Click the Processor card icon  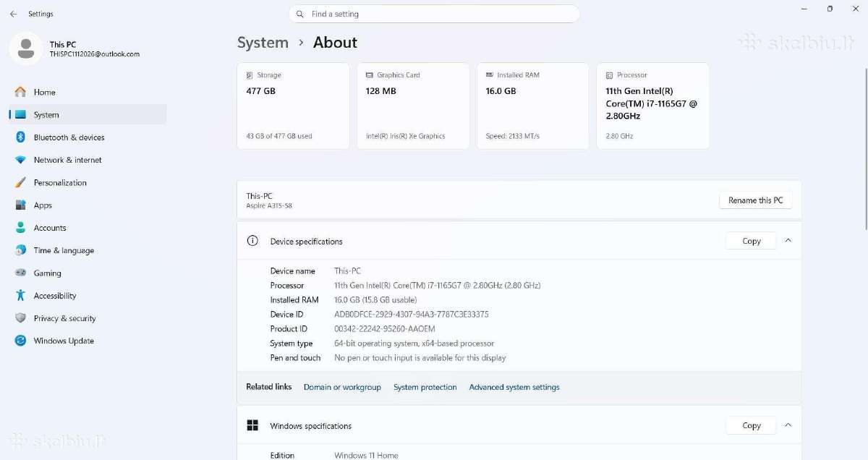click(610, 75)
